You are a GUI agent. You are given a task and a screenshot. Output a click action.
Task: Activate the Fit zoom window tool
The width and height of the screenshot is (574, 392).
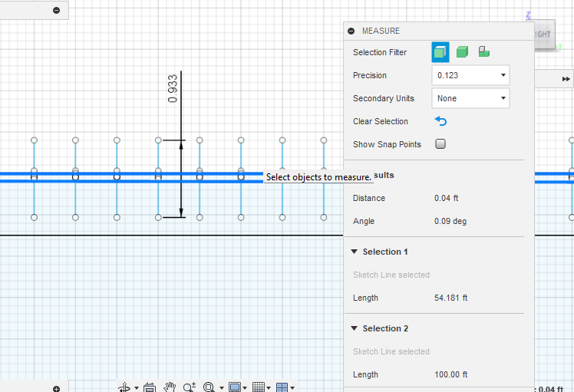point(209,387)
